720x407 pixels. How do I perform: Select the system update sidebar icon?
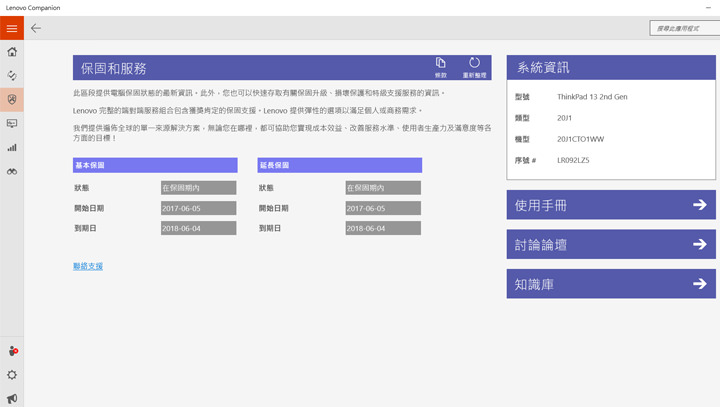[12, 75]
